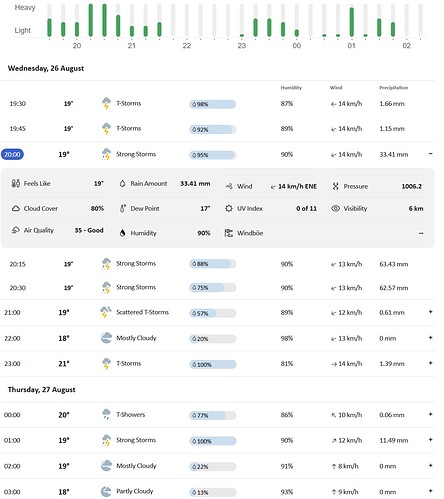Click the chart bar at hour 20

tap(77, 29)
